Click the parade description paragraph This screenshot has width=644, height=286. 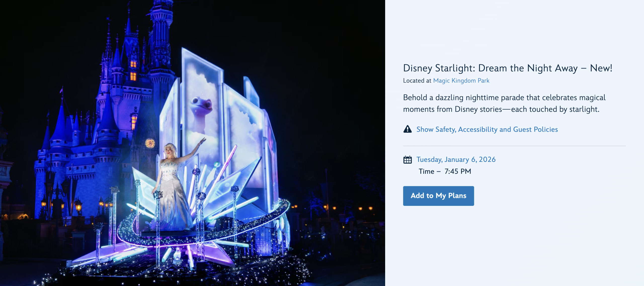tap(504, 103)
